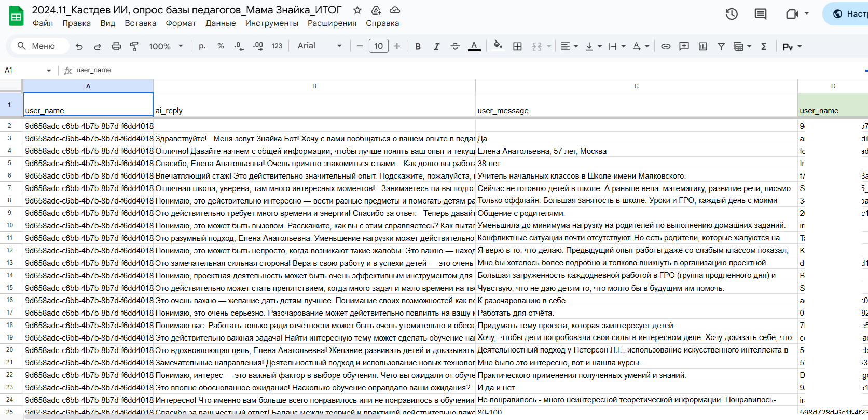Add a comment to cell
The width and height of the screenshot is (868, 420).
[684, 46]
